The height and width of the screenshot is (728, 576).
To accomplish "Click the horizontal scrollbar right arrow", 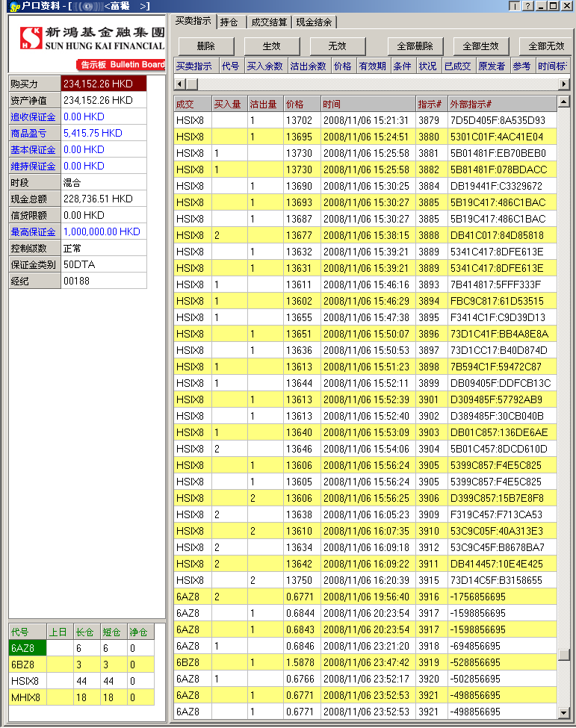I will click(564, 84).
